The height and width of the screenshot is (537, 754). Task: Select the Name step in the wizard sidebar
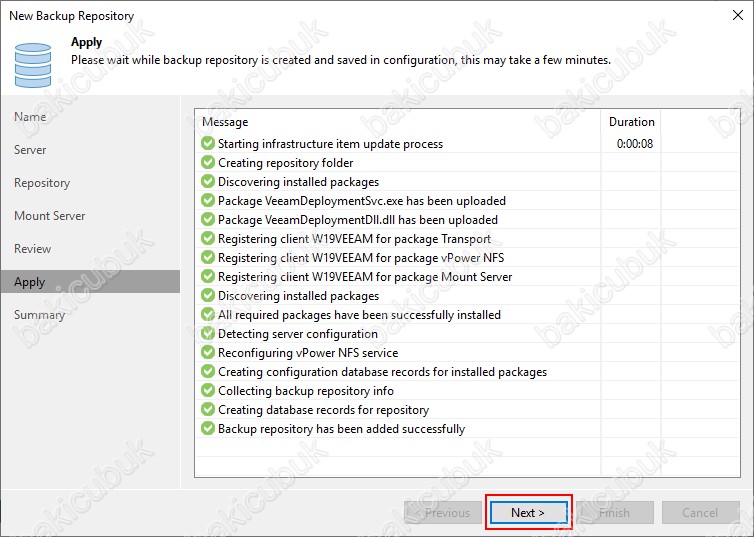point(30,117)
